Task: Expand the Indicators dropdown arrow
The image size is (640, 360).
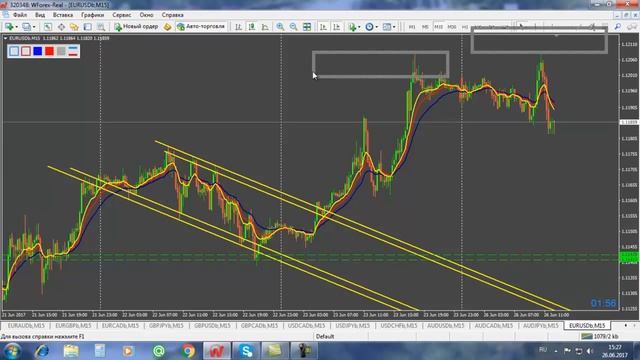Action: (359, 27)
